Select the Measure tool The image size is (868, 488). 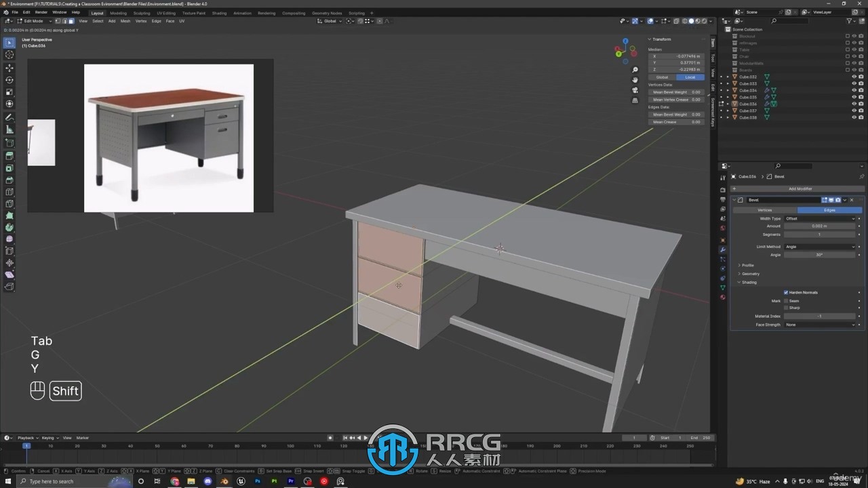9,129
